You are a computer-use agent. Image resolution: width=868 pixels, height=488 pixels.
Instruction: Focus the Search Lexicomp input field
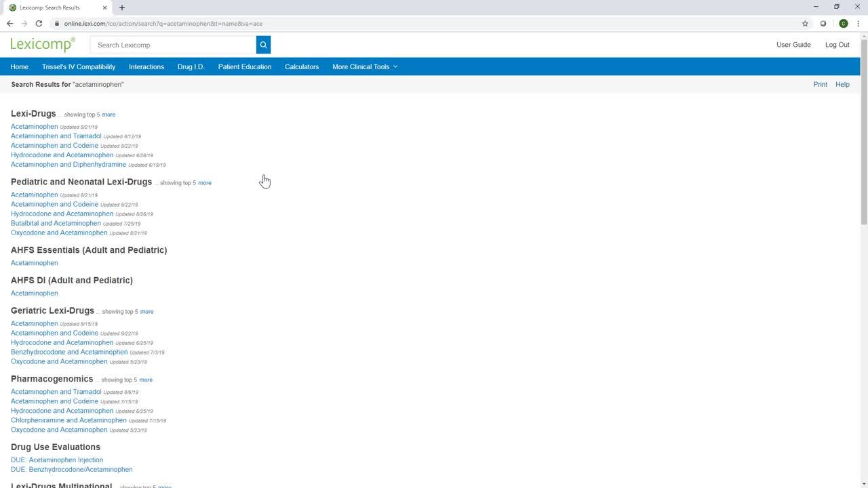click(173, 45)
